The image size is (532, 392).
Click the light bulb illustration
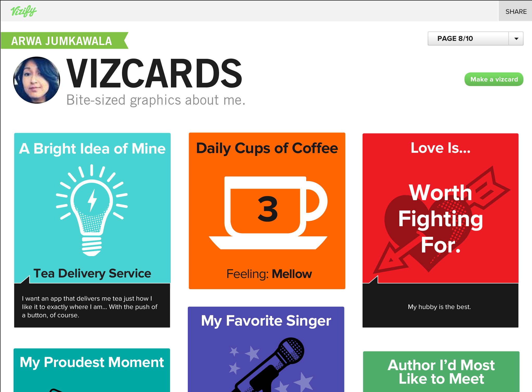(92, 210)
